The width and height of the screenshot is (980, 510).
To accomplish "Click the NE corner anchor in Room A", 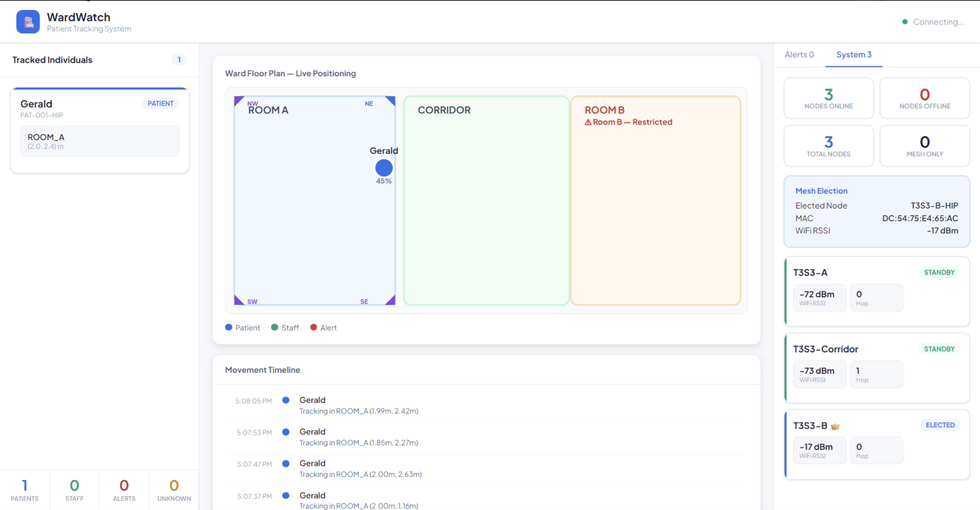I will tap(391, 100).
